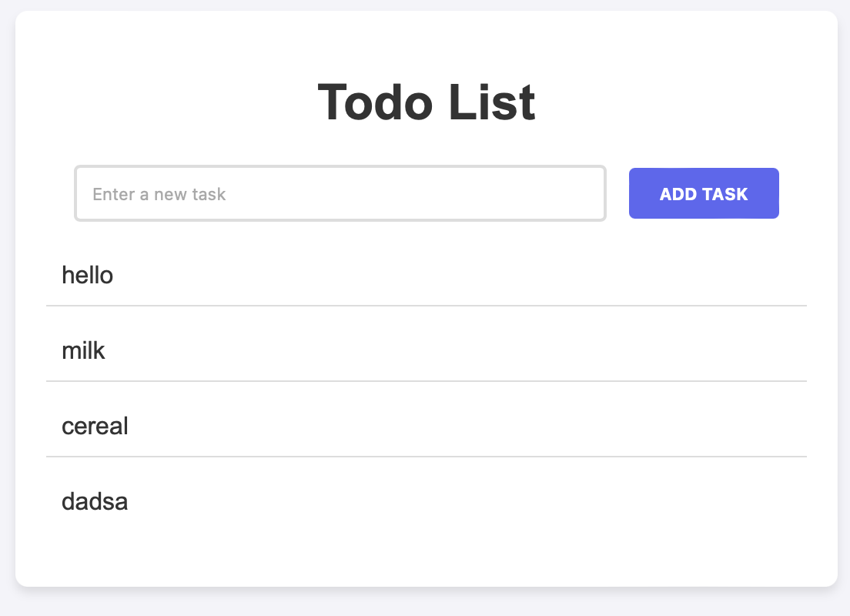Click the "Todo List" heading
This screenshot has height=616, width=850.
[x=427, y=102]
